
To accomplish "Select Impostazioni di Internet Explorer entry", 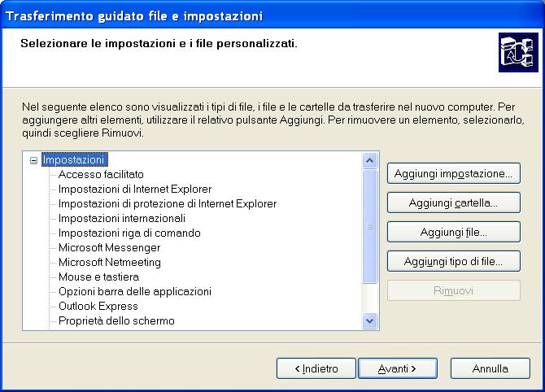I will point(135,189).
